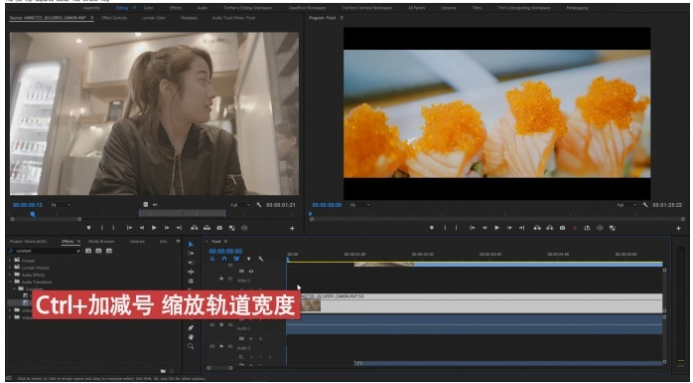
Task: Export frame camera icon in Source monitor
Action: click(220, 228)
